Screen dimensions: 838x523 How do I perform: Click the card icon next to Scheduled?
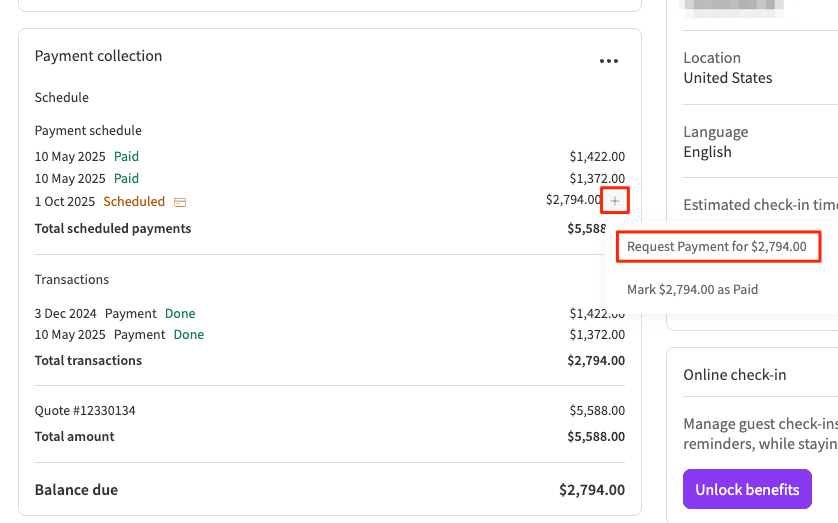click(180, 202)
